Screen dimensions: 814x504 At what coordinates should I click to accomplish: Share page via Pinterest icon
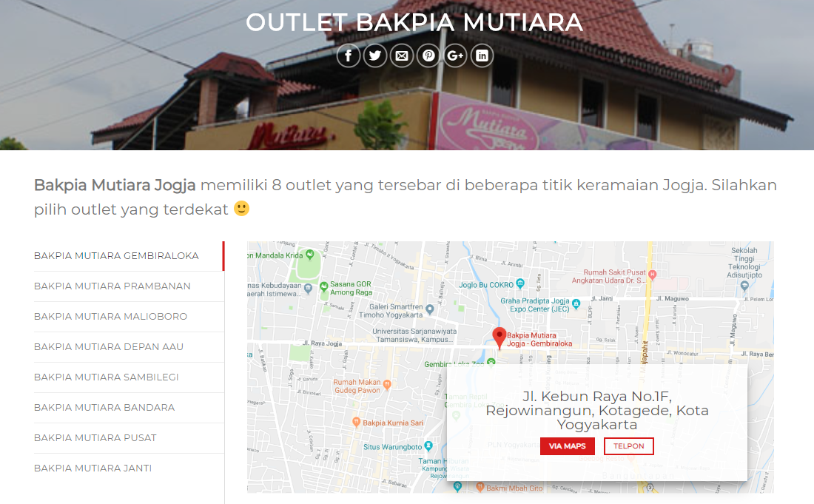[x=428, y=56]
